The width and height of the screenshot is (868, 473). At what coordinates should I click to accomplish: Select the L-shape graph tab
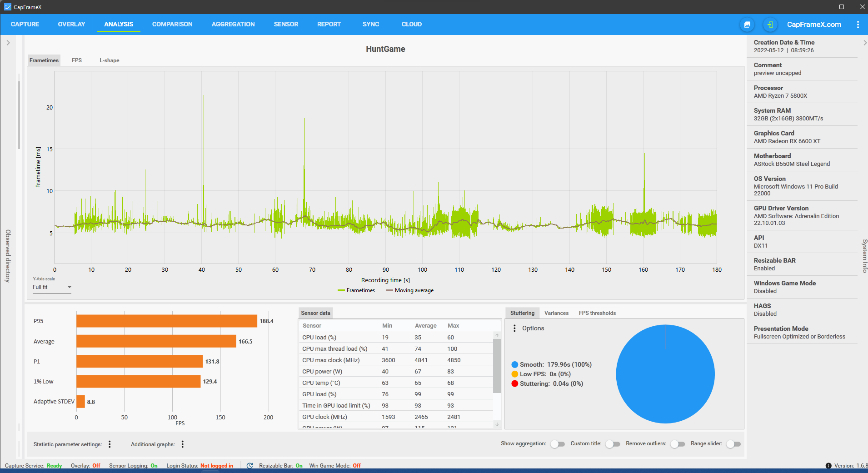[110, 60]
